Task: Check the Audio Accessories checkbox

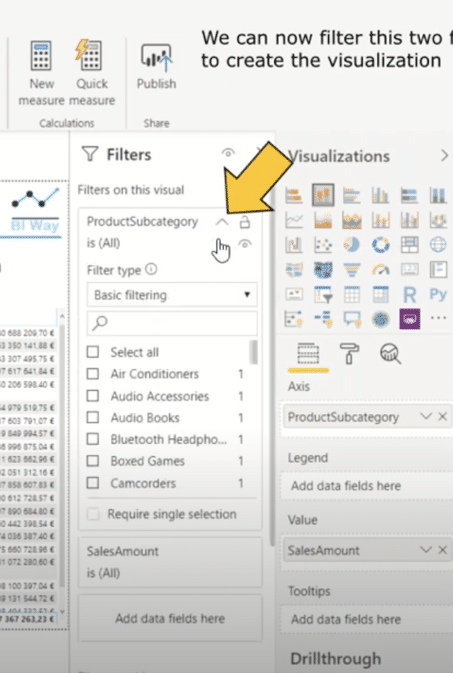Action: pyautogui.click(x=93, y=396)
